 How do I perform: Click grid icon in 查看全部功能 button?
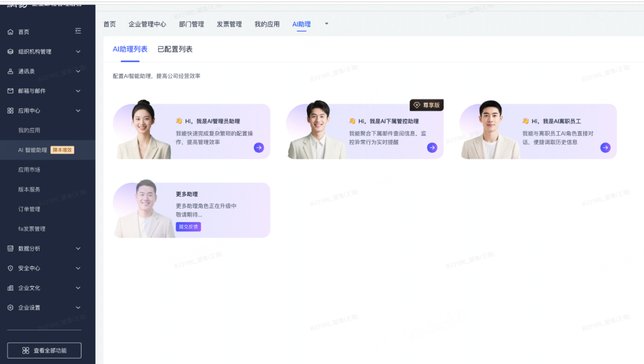[26, 350]
